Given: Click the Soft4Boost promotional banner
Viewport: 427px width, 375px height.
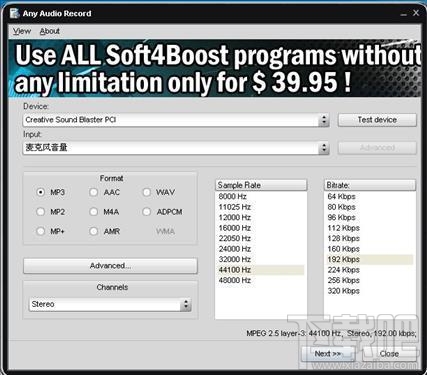Looking at the screenshot, I should pyautogui.click(x=214, y=68).
